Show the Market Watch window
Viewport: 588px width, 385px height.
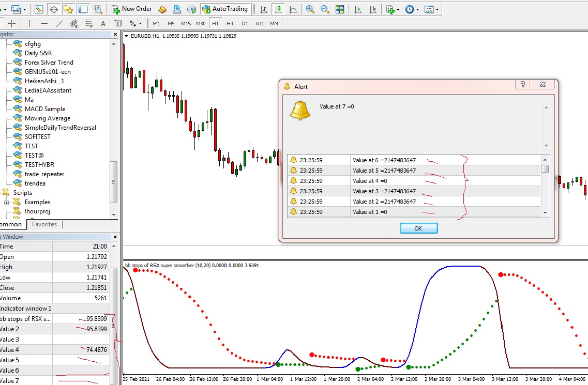click(39, 9)
